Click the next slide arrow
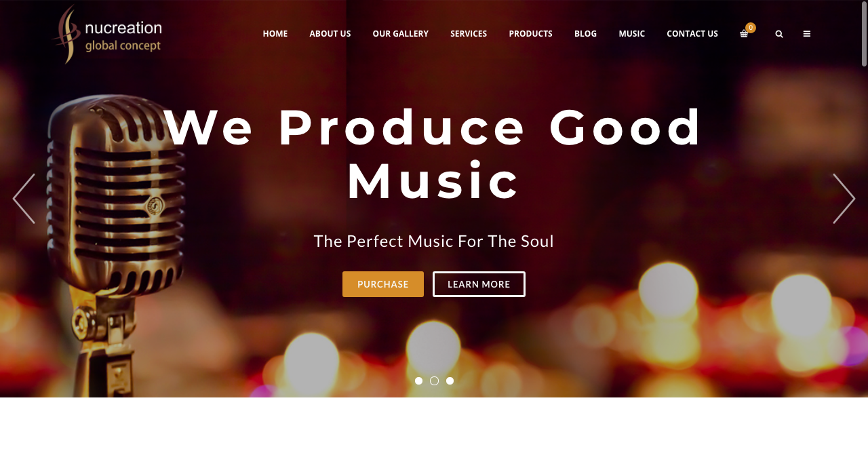Screen dimensions: 868x468 (844, 199)
